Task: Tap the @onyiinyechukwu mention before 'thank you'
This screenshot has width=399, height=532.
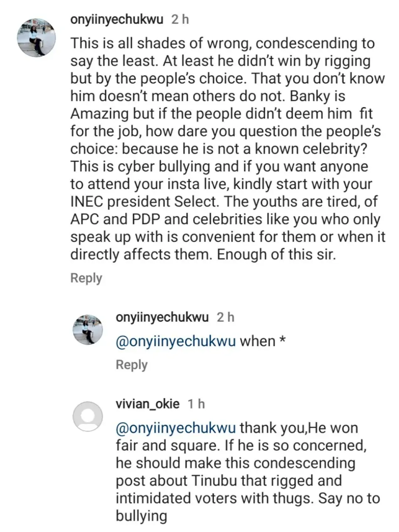Action: 176,428
